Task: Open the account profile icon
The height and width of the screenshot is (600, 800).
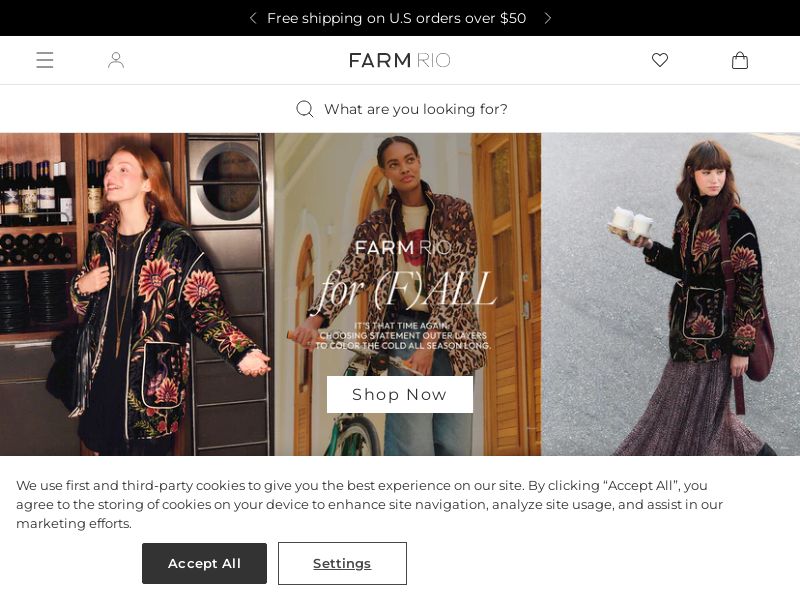Action: 116,60
